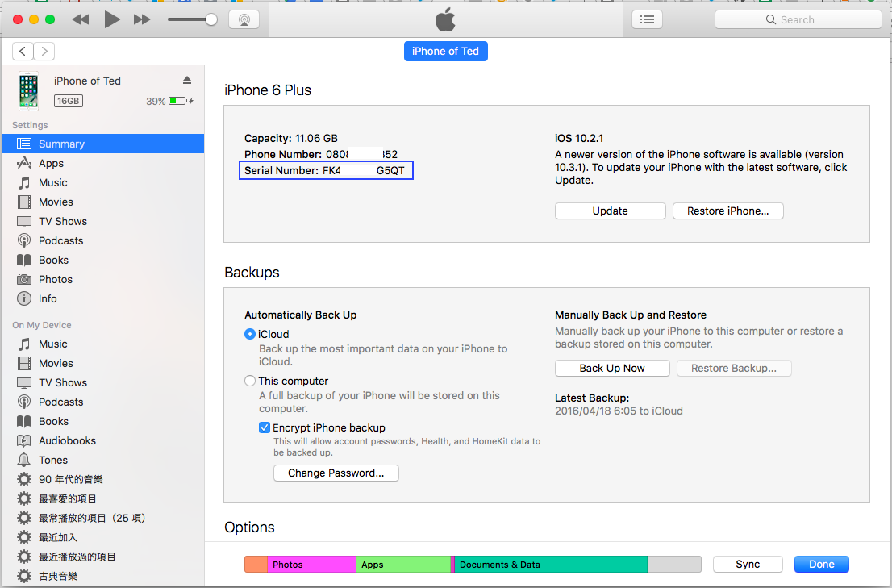Eject iPhone of Ted using eject icon
The width and height of the screenshot is (892, 588).
coord(187,80)
